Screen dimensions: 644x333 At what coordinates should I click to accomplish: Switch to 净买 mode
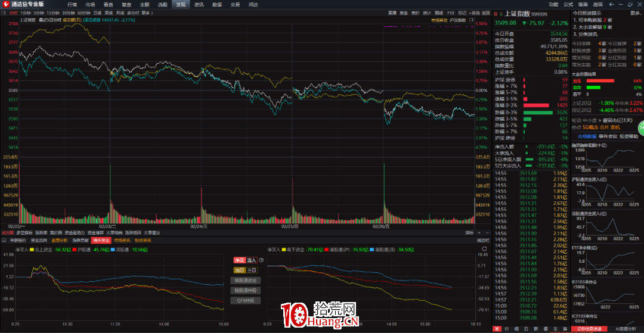point(239,260)
